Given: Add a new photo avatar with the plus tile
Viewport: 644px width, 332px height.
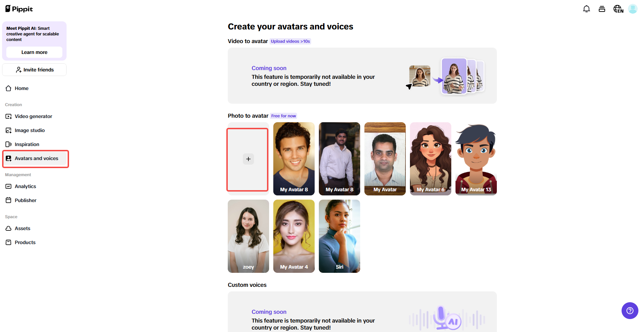Looking at the screenshot, I should (248, 159).
